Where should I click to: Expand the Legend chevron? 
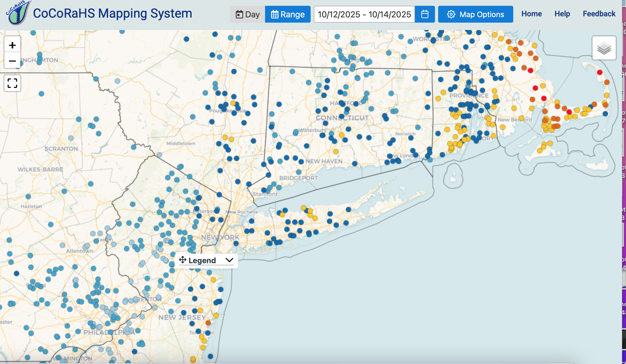coord(229,260)
